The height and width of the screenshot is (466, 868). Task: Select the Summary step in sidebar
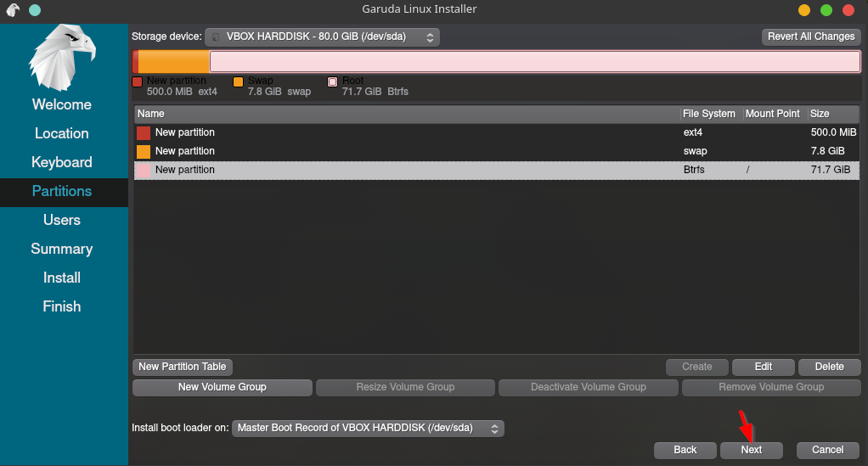click(x=62, y=249)
